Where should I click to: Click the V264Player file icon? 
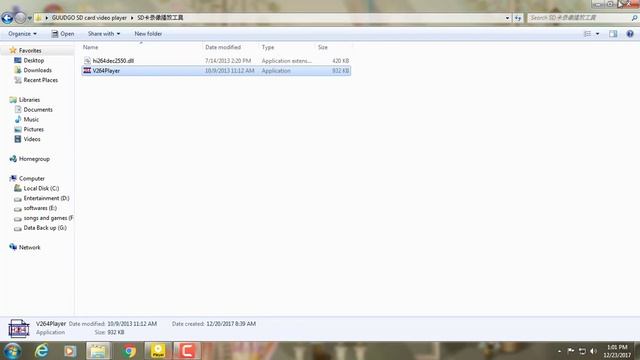(87, 71)
